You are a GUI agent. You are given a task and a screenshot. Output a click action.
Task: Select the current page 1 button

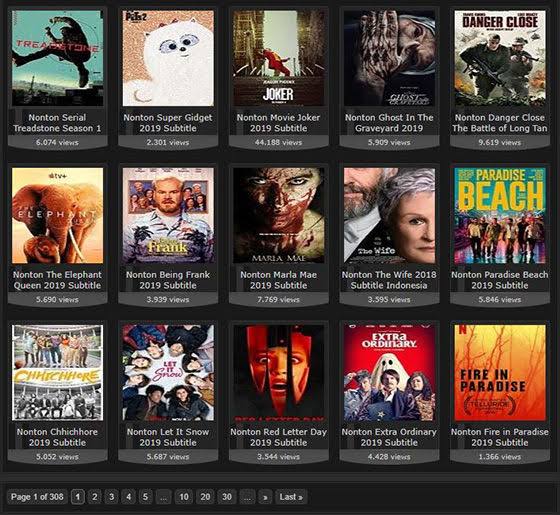[78, 497]
